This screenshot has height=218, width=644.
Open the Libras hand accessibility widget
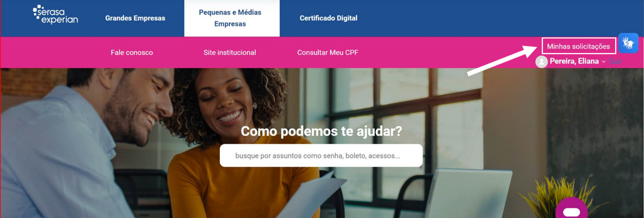[x=628, y=43]
